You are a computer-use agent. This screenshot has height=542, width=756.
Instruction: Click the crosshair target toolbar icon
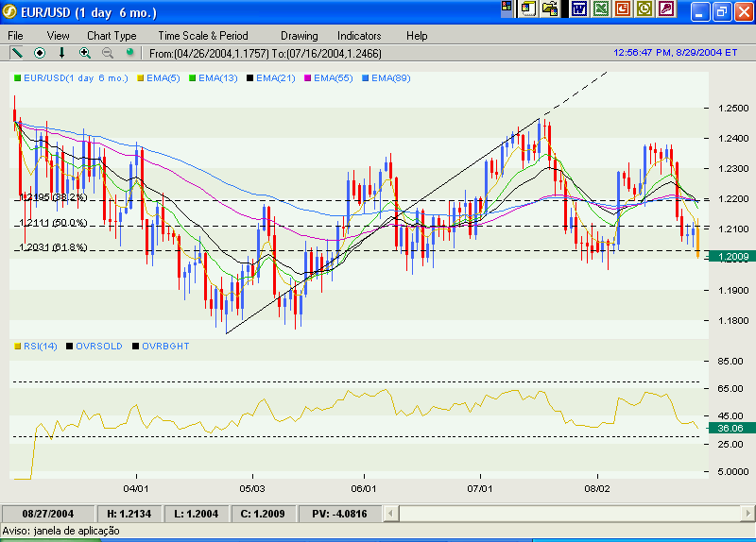pos(40,53)
